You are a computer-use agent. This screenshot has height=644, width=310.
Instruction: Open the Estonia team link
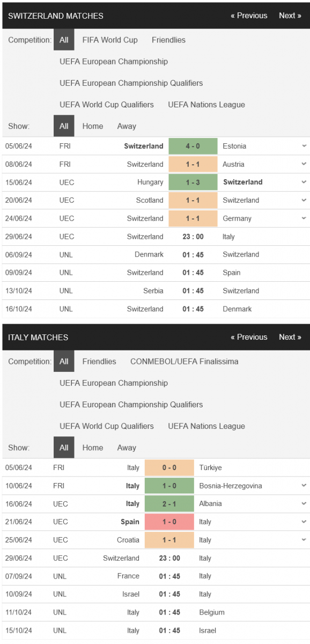click(x=234, y=146)
